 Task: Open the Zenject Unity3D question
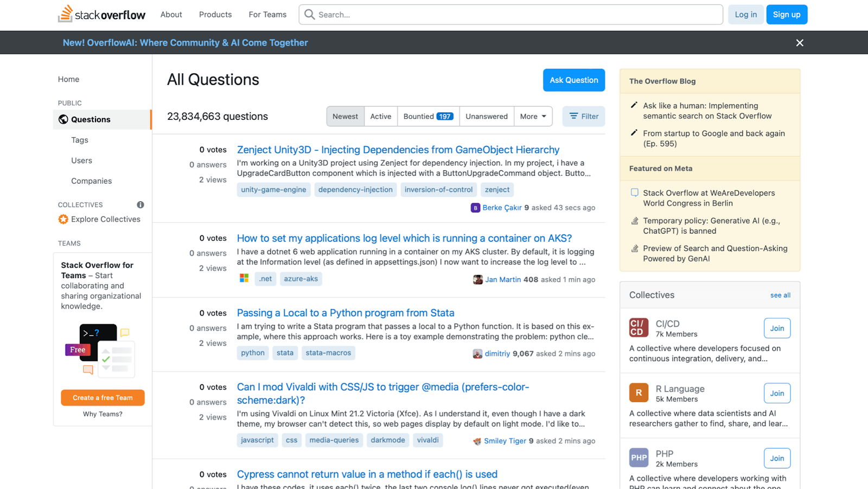point(398,150)
